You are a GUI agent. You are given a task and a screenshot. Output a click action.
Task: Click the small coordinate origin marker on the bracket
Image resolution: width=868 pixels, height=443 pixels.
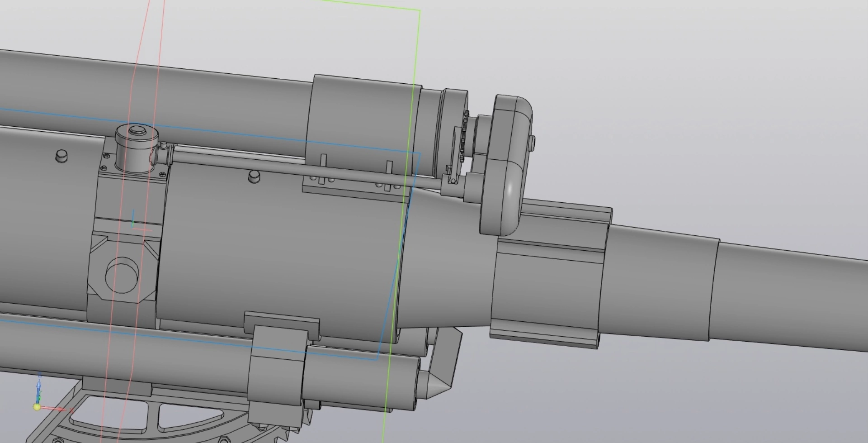pos(133,222)
